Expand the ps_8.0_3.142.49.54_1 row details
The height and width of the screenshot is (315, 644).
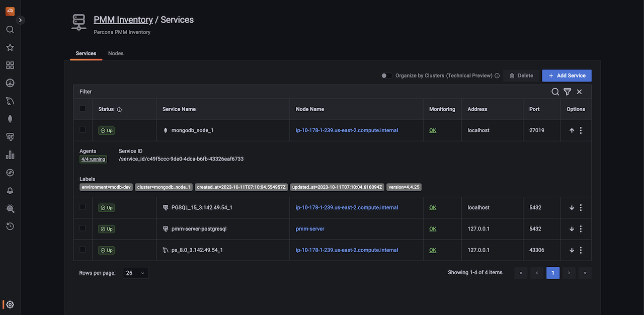click(572, 250)
